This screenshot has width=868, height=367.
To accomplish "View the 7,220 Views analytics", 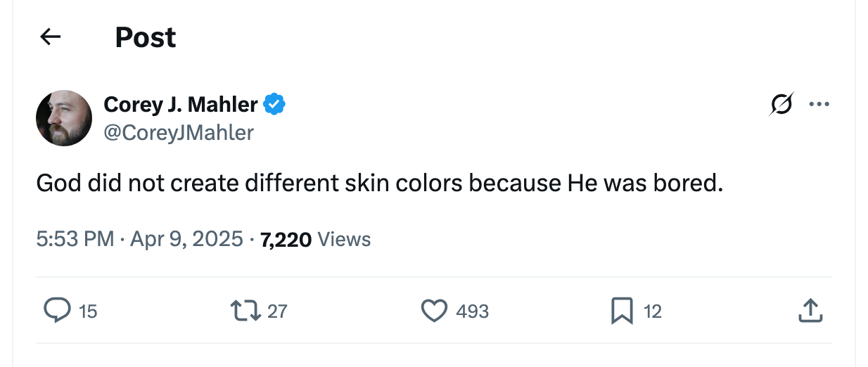I will 315,240.
